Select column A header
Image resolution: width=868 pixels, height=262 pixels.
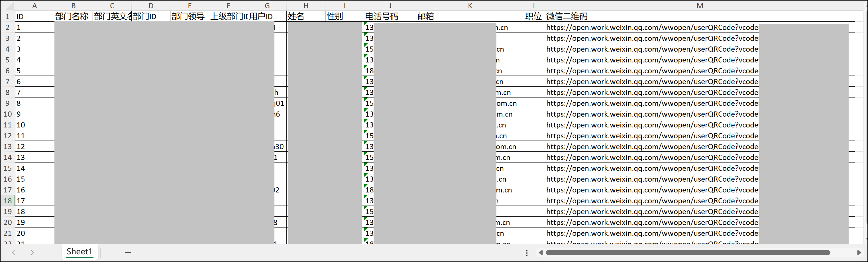click(x=34, y=6)
